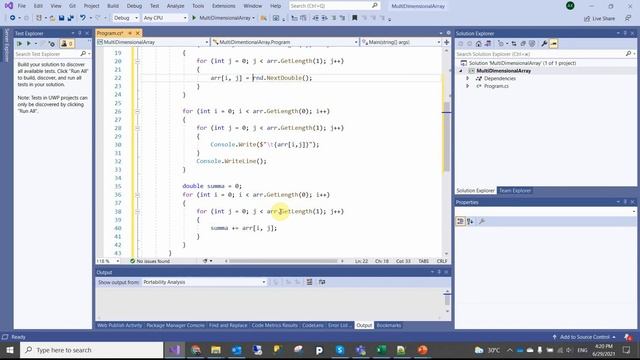
Task: Click the editor horizontal scrollbar
Action: click(283, 261)
